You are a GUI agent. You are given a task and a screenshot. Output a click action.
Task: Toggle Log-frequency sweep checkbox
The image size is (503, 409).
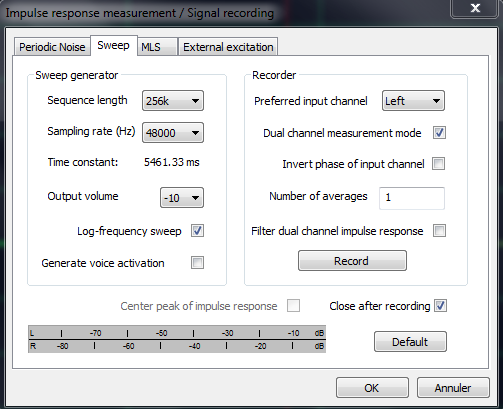coord(197,231)
